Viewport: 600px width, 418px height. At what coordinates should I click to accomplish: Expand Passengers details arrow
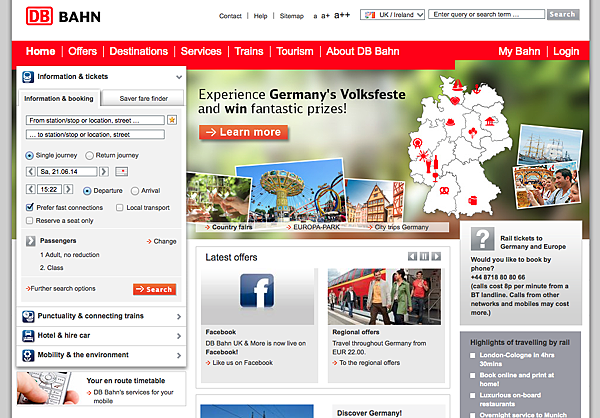tap(31, 241)
